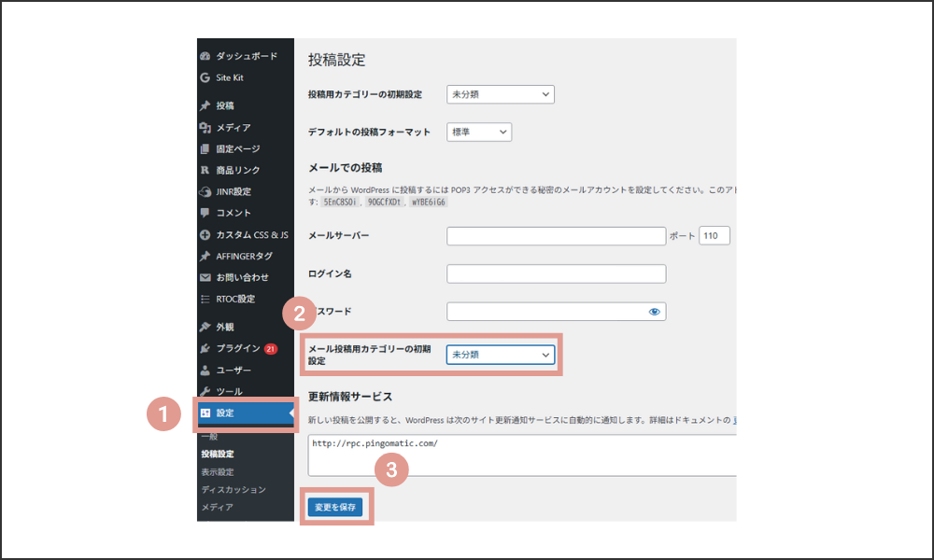This screenshot has width=934, height=560.
Task: Click the メールサーバー input field
Action: 557,235
